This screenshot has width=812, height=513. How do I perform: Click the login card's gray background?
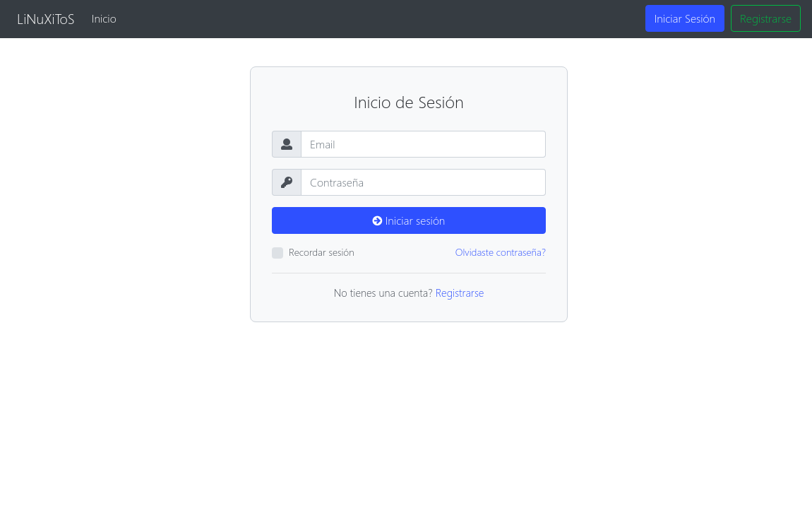point(409,310)
